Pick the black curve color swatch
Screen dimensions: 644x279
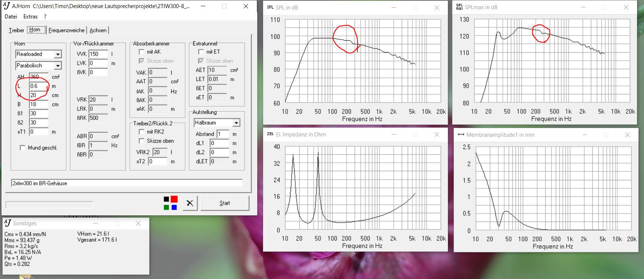166,199
